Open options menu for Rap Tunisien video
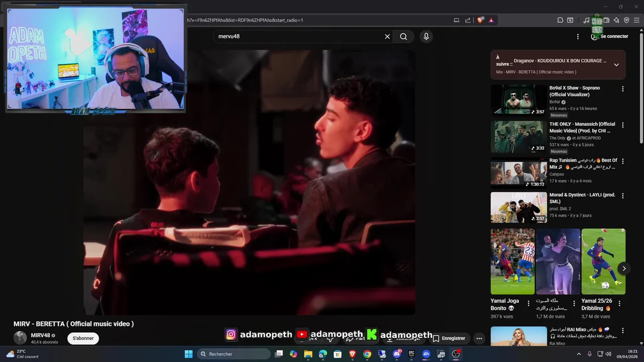Image resolution: width=644 pixels, height=362 pixels. click(x=623, y=161)
